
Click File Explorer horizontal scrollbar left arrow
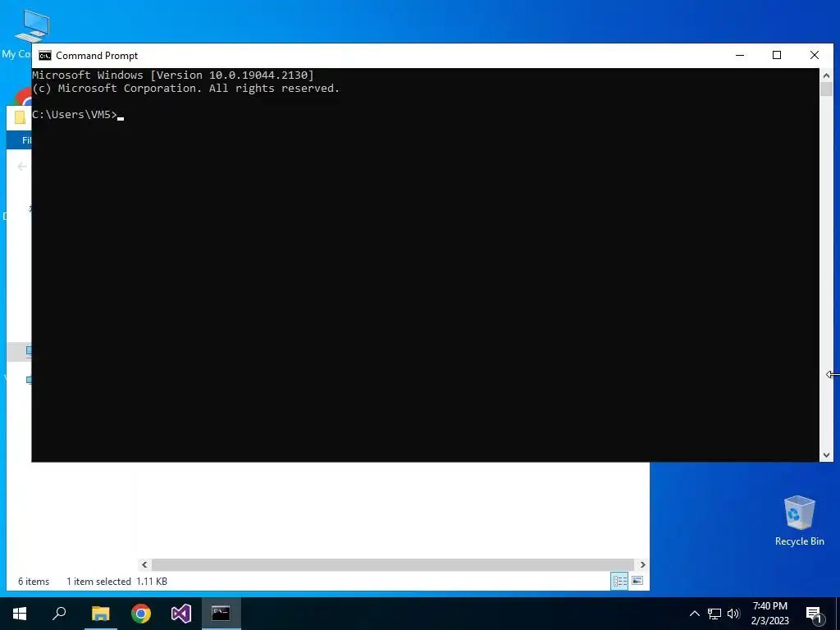144,564
